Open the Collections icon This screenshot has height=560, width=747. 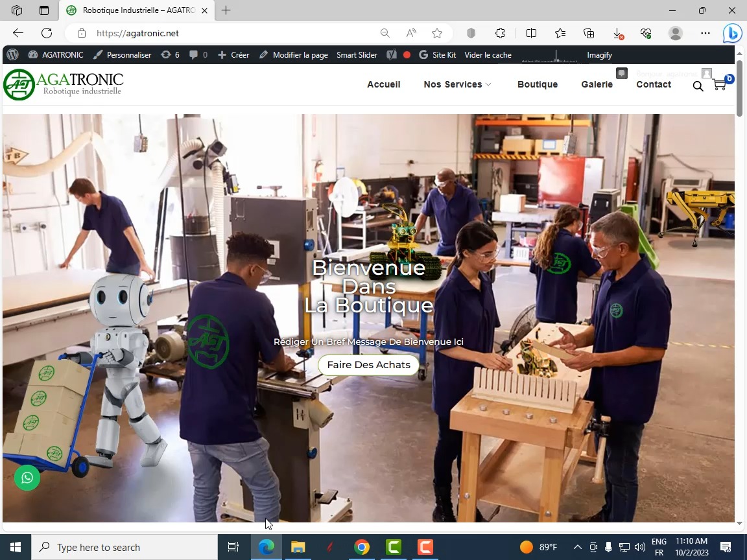pyautogui.click(x=589, y=33)
